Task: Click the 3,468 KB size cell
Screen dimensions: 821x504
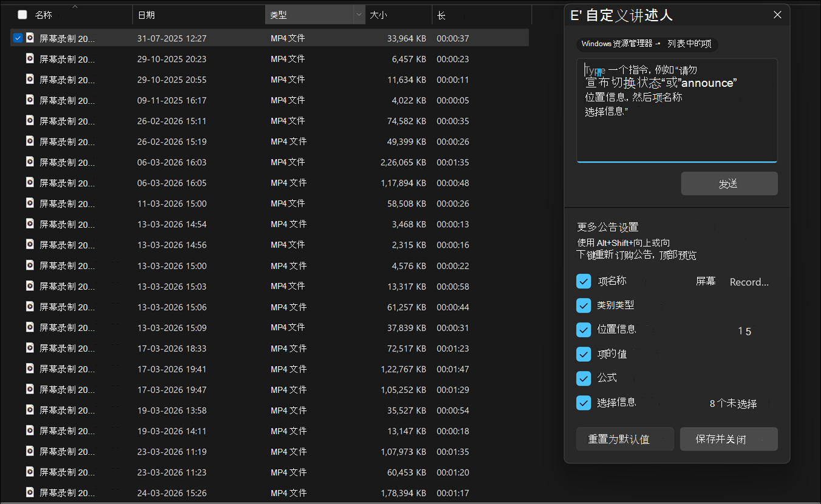Action: 409,224
